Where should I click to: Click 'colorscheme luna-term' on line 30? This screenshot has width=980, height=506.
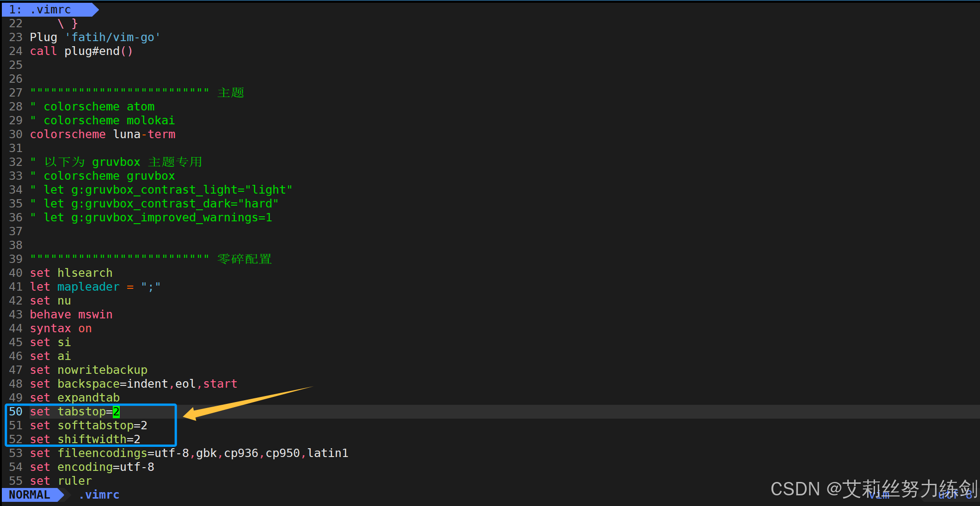coord(103,134)
